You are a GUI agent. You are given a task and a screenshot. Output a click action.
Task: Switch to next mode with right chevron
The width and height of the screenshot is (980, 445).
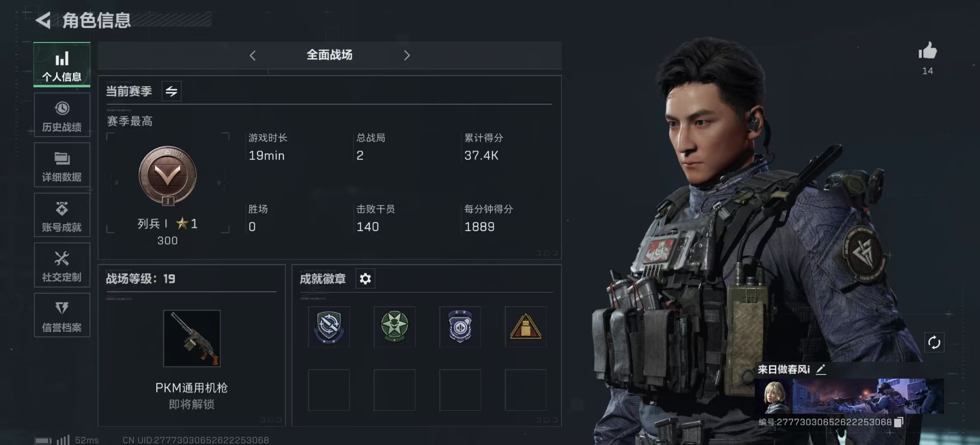click(407, 55)
